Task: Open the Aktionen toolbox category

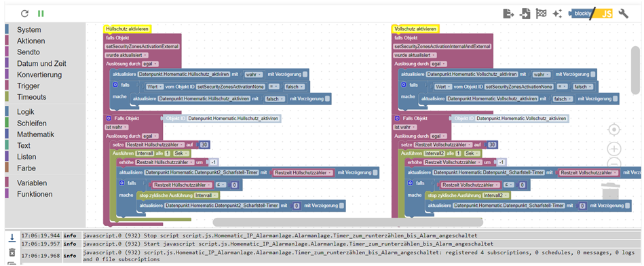Action: (31, 41)
